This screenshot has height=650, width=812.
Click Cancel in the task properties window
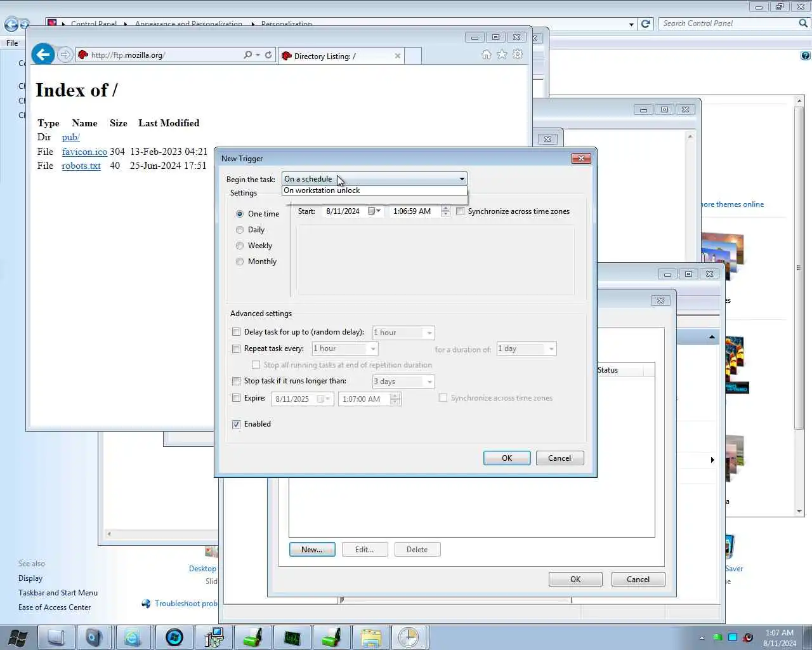[638, 580]
